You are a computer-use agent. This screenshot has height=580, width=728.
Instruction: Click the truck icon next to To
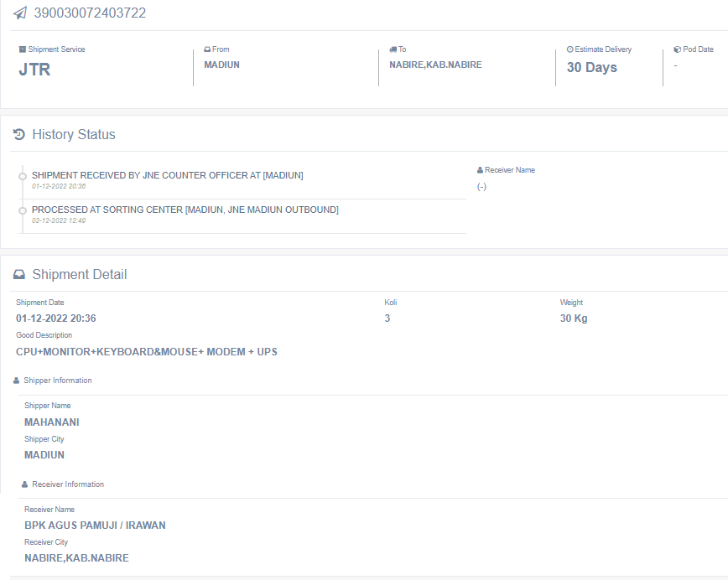[x=393, y=49]
